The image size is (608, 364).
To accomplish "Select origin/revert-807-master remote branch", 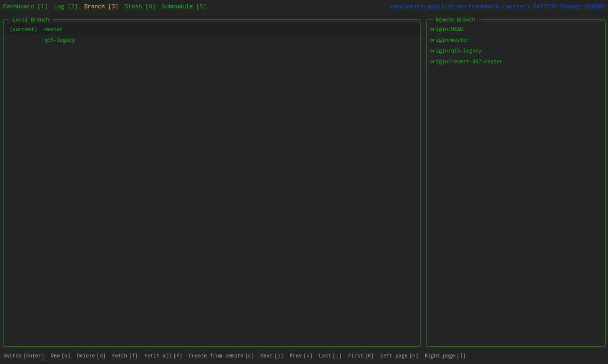I will [x=466, y=62].
